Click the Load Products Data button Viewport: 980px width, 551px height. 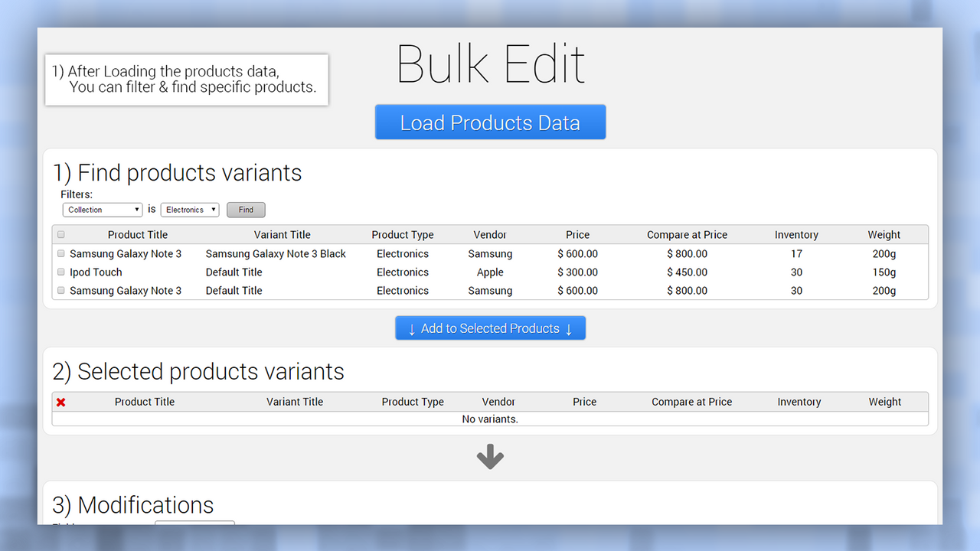pos(490,122)
